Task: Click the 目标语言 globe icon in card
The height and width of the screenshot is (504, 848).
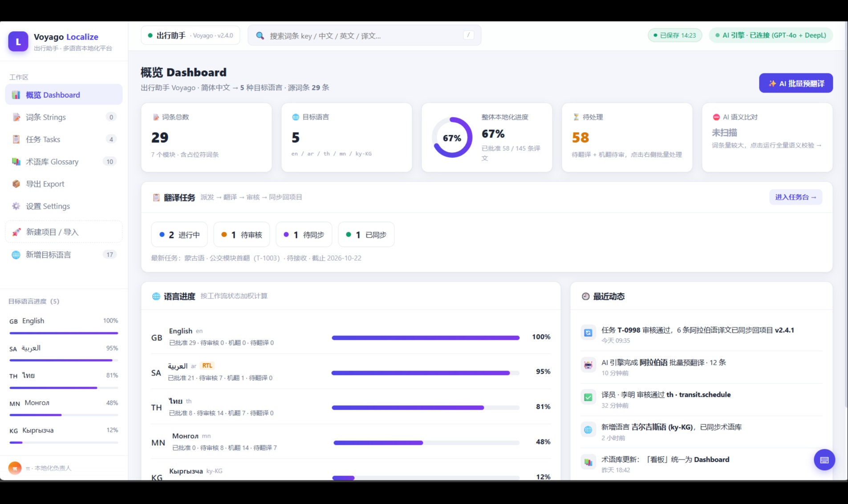Action: [296, 117]
